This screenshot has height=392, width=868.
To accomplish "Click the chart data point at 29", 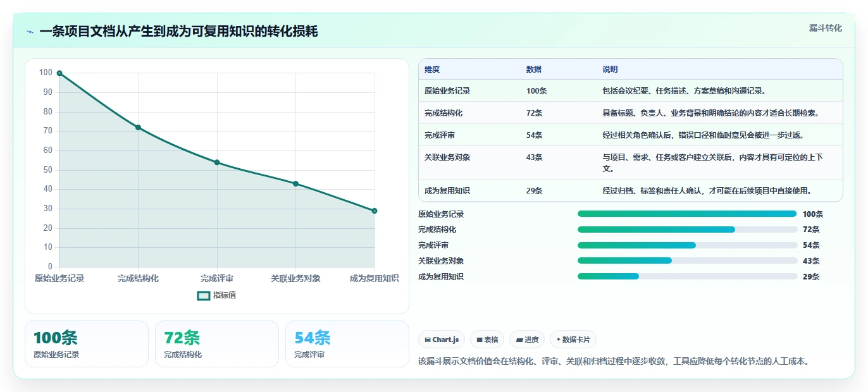I will [x=375, y=211].
